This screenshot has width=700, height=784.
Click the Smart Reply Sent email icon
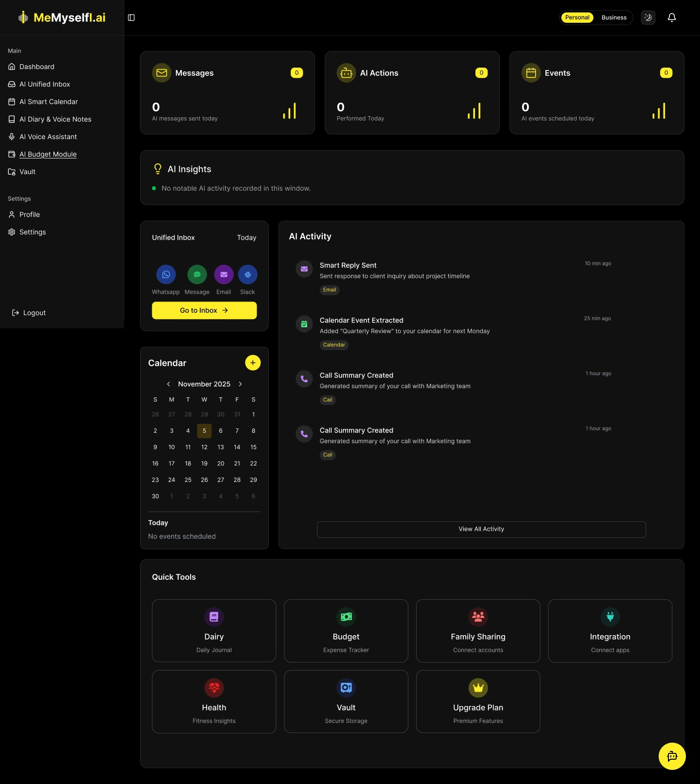(304, 269)
